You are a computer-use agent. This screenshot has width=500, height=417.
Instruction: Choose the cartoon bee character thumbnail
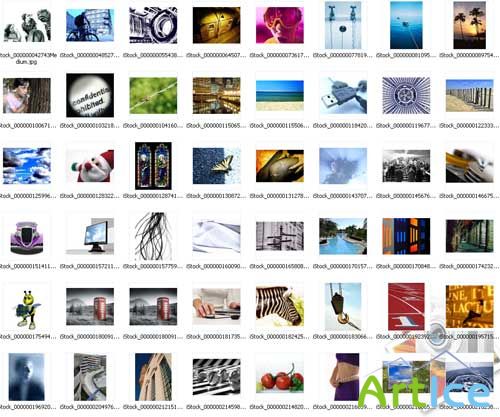[27, 310]
